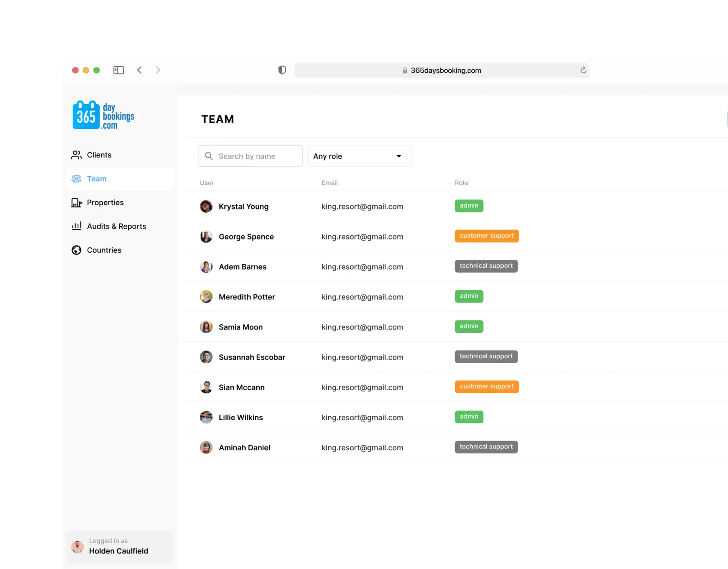Viewport: 728px width, 569px height.
Task: Select the name Aminah Daniel
Action: tap(244, 447)
